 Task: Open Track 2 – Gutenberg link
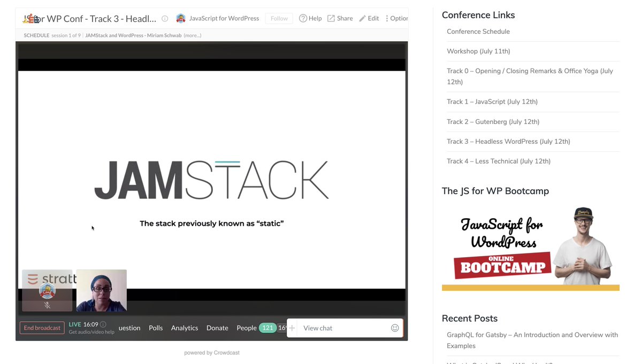(x=493, y=121)
